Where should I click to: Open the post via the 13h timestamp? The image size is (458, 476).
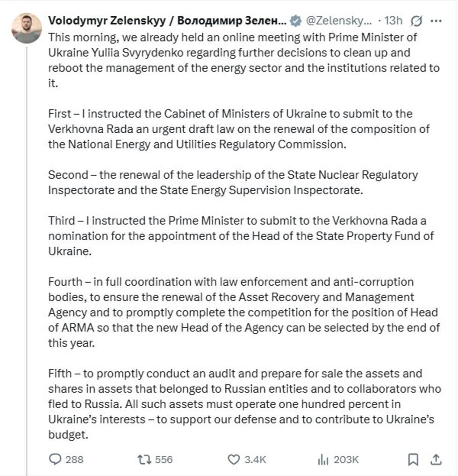point(394,20)
